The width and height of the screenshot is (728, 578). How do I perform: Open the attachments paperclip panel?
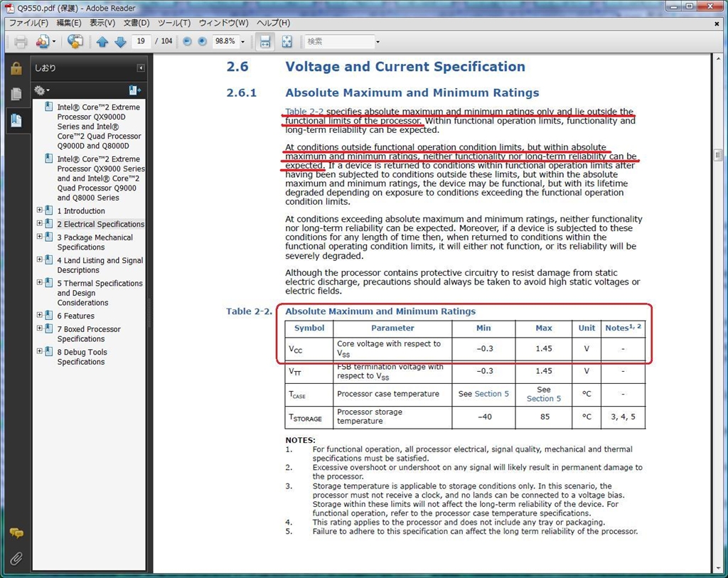[16, 559]
